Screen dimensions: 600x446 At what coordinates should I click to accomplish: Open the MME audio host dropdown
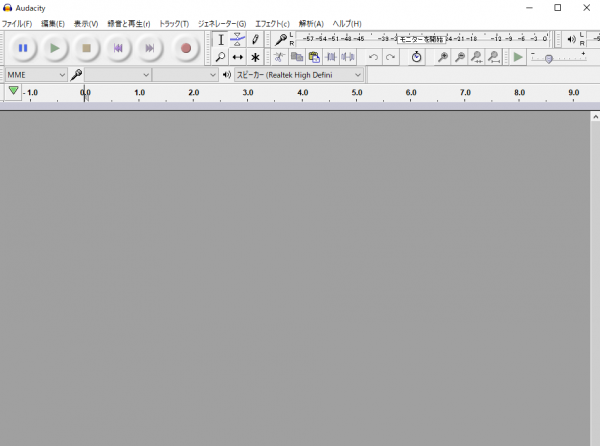pyautogui.click(x=36, y=75)
